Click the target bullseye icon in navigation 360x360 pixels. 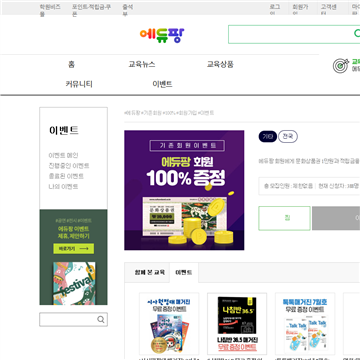(x=341, y=66)
